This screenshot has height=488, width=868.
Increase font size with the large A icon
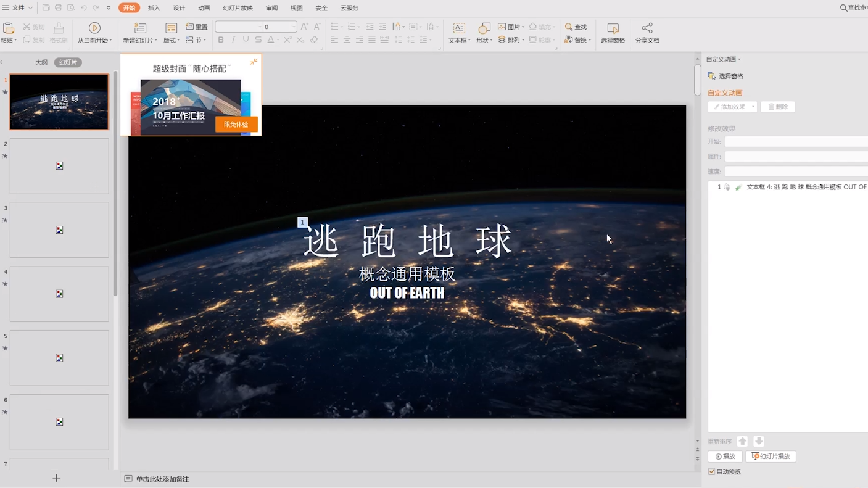(x=304, y=27)
